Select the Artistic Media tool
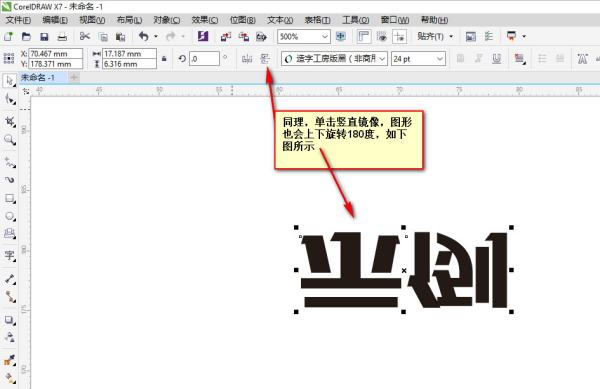 [10, 180]
